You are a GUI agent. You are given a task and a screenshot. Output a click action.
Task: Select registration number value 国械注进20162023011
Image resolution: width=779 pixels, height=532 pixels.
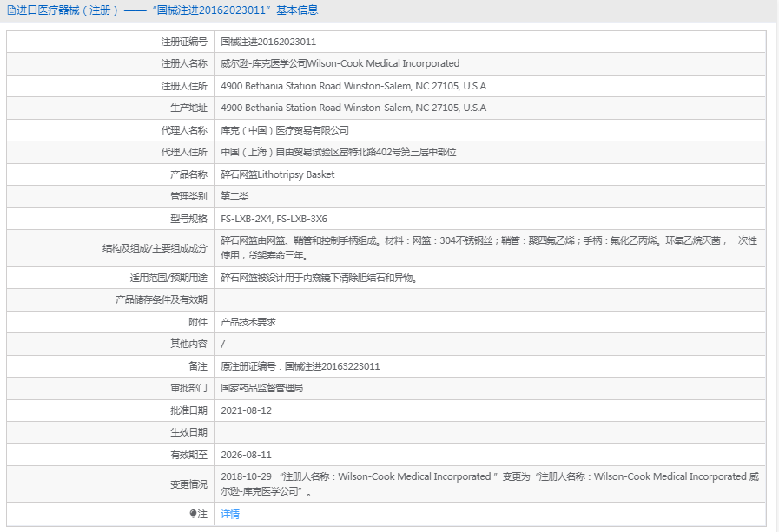coord(268,42)
